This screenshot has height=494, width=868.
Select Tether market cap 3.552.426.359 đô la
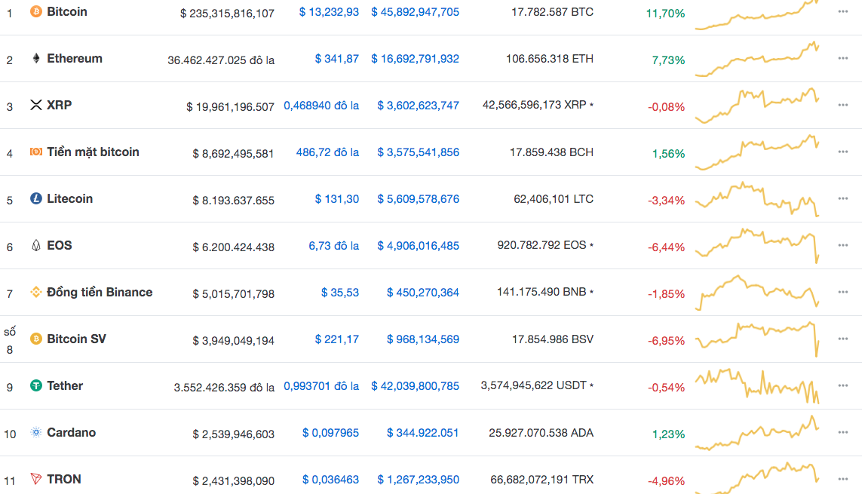click(224, 387)
